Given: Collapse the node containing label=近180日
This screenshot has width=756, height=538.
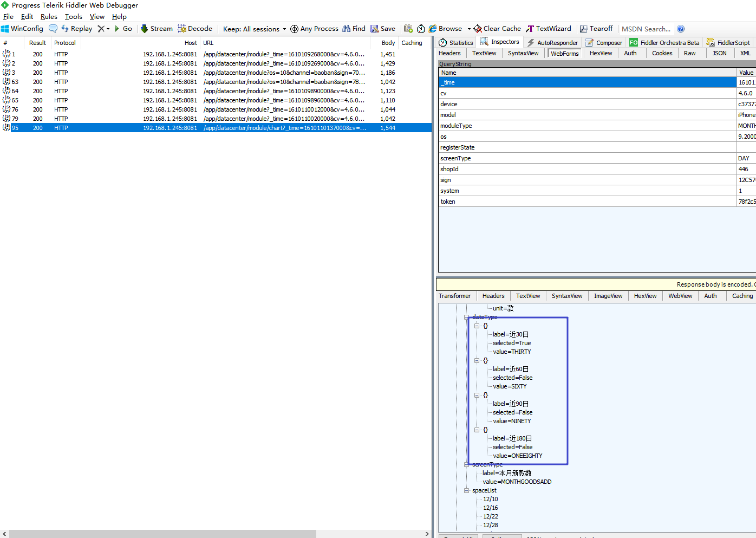Looking at the screenshot, I should click(477, 430).
